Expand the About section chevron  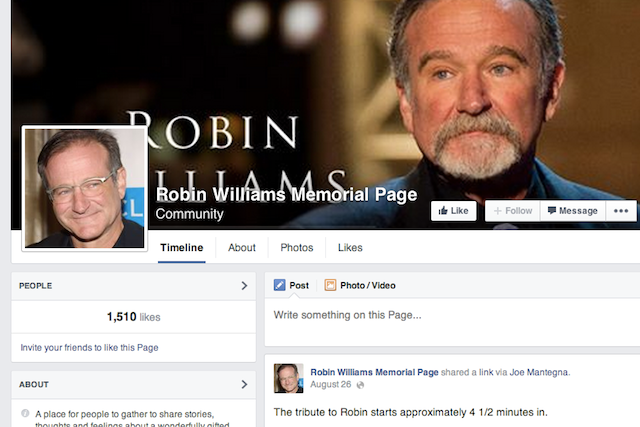point(244,384)
